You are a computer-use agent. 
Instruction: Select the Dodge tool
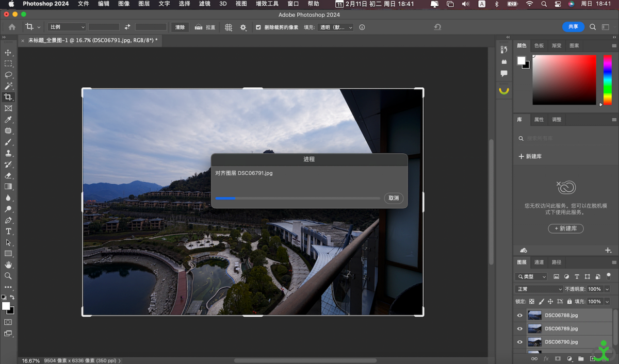click(8, 209)
